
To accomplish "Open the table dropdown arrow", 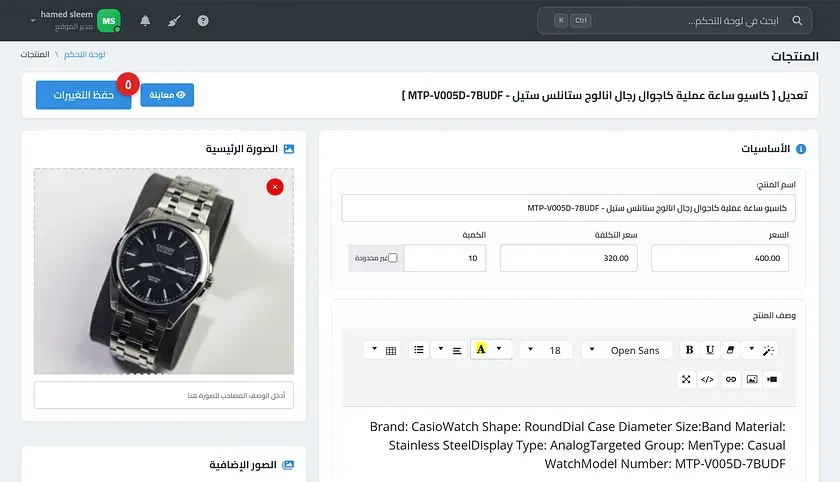I will tap(374, 349).
